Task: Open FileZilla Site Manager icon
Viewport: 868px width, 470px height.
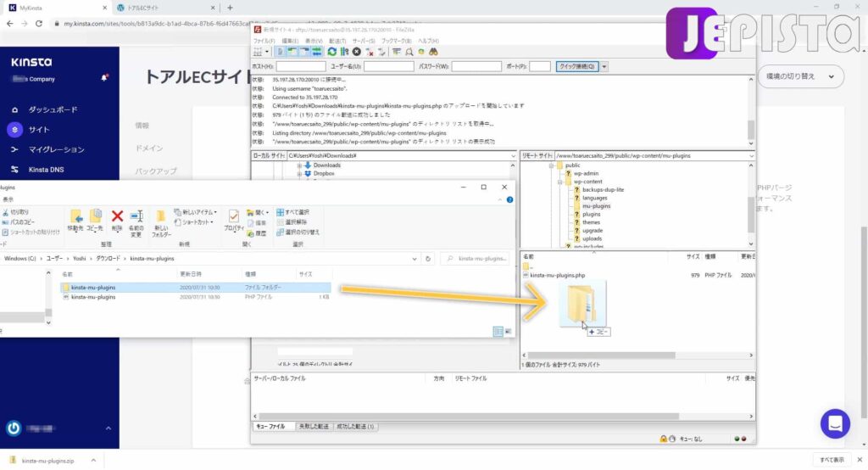Action: pos(258,52)
